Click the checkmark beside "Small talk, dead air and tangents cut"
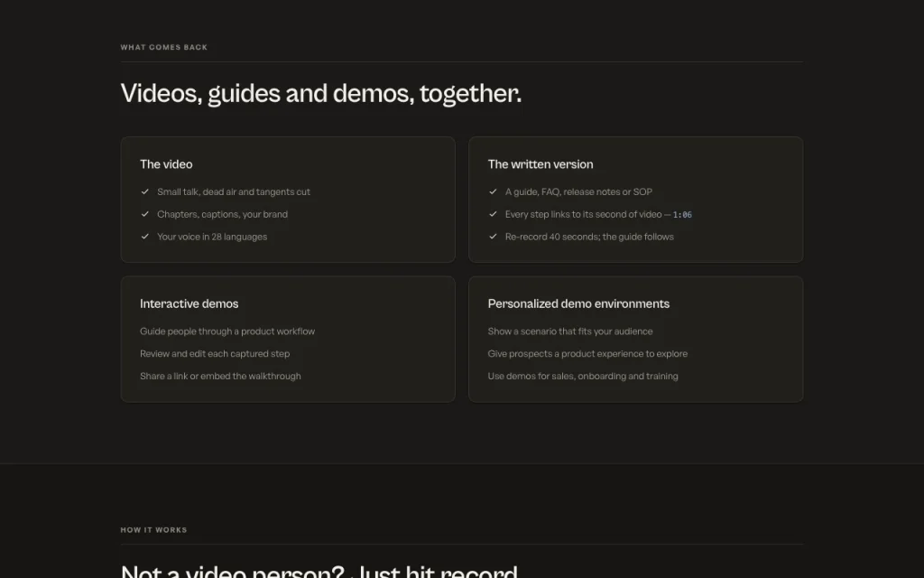 tap(145, 191)
